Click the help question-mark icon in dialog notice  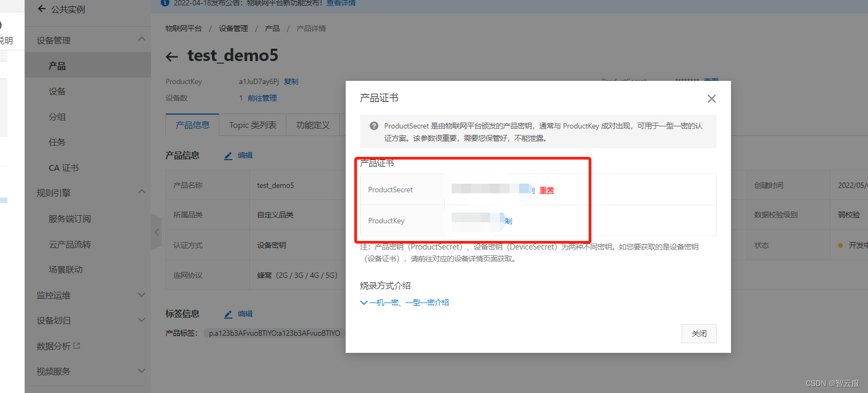pyautogui.click(x=374, y=126)
